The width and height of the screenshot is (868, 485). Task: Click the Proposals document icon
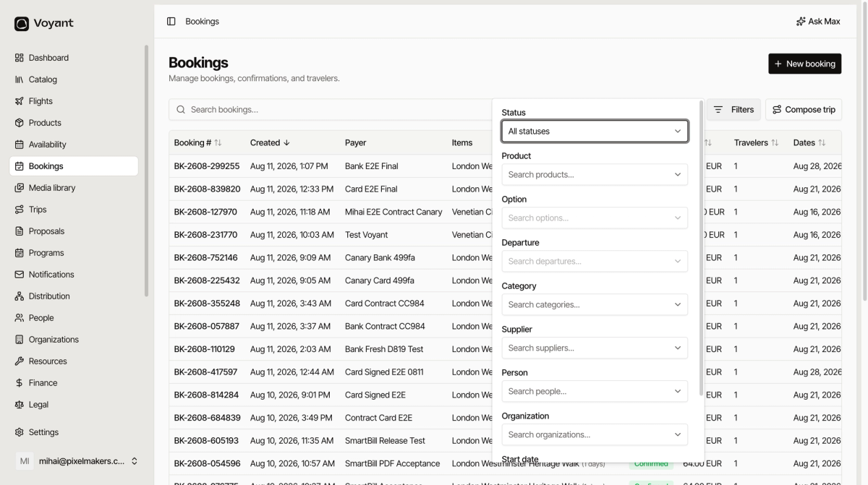[20, 231]
